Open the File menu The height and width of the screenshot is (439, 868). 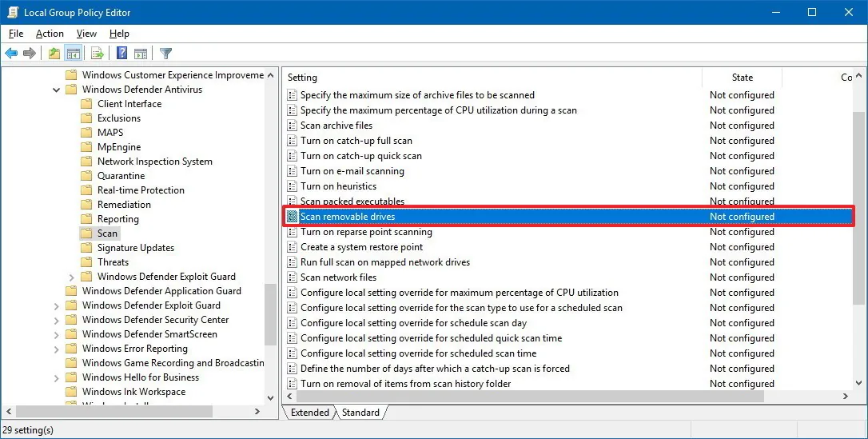[x=16, y=34]
